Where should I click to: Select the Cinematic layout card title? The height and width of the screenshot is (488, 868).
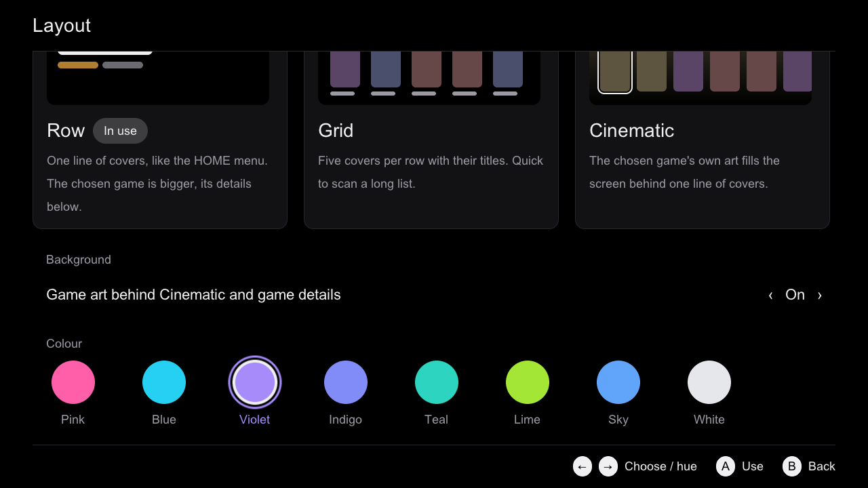coord(631,131)
